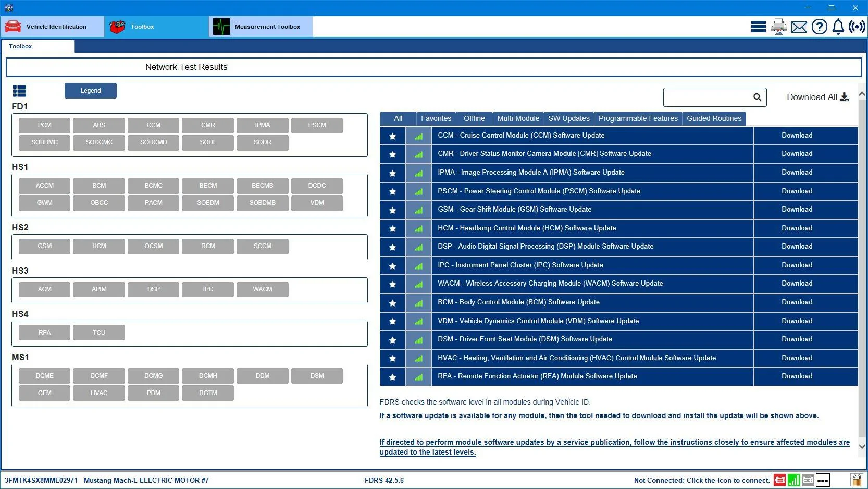Toggle favorite star for CCM Software Update
Image resolution: width=868 pixels, height=489 pixels.
click(x=393, y=136)
